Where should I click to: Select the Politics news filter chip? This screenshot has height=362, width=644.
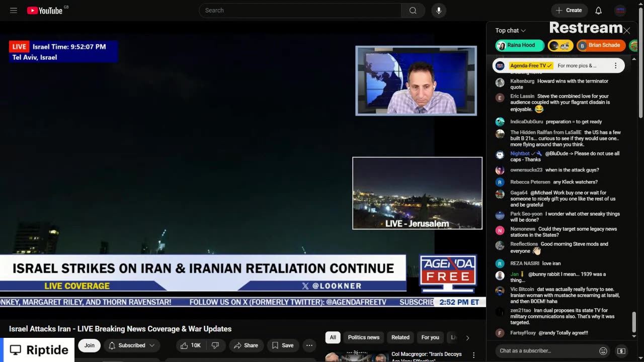[364, 337]
